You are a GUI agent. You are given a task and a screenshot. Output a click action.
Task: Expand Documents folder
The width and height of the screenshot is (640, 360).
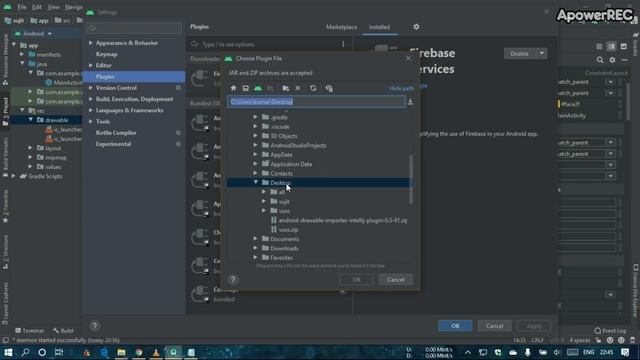tap(256, 239)
